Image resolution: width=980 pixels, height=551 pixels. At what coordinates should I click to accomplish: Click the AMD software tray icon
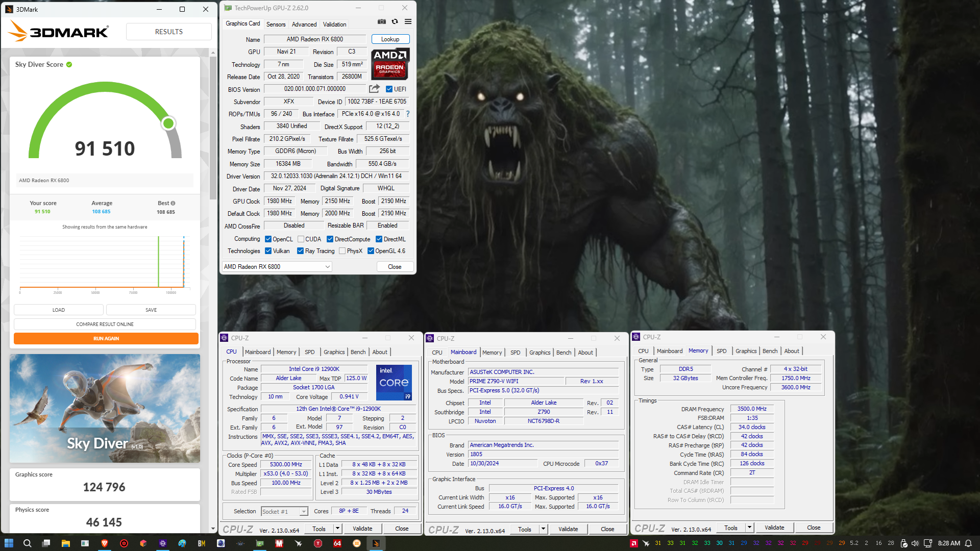(x=633, y=543)
